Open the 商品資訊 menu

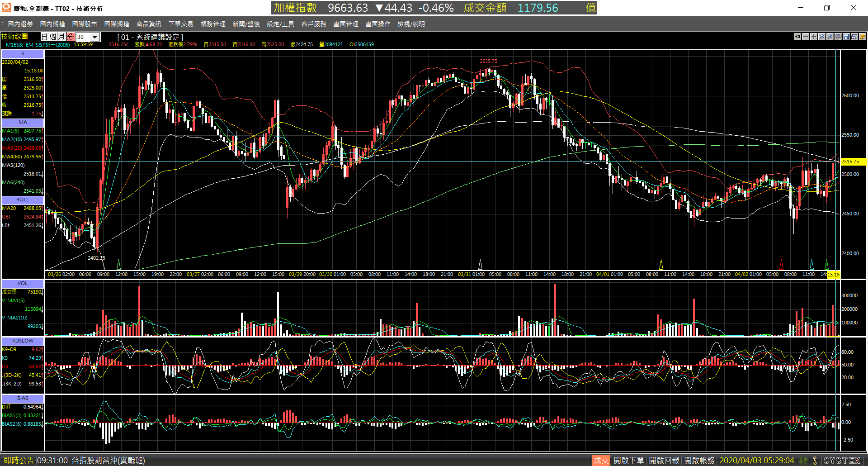pyautogui.click(x=149, y=24)
